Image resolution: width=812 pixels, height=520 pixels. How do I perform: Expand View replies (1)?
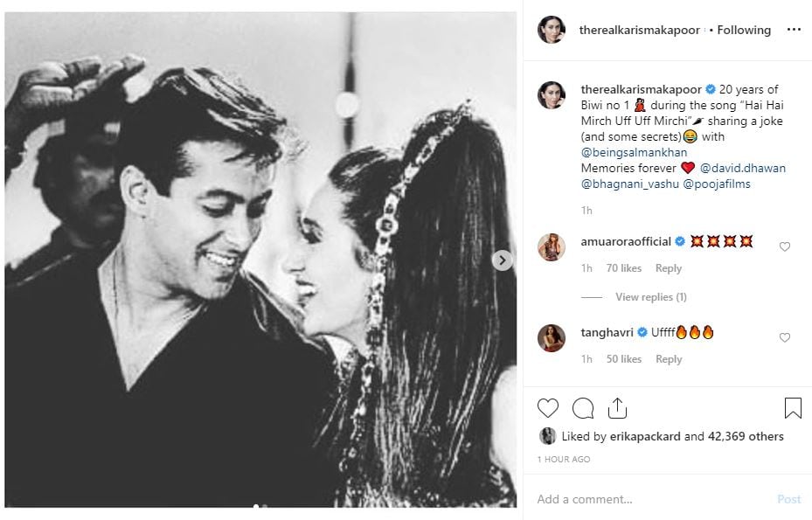pos(650,297)
